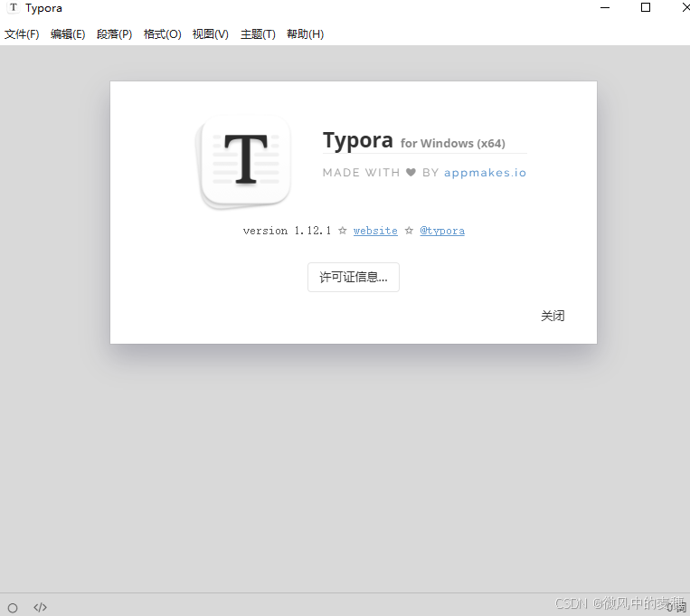This screenshot has height=616, width=690.
Task: Click the Typora title bar icon
Action: point(14,8)
